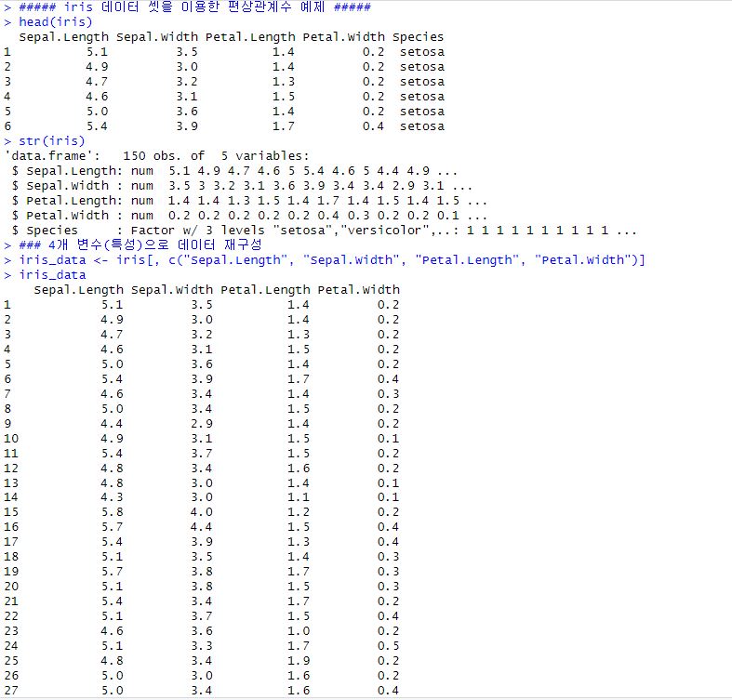Click Petal.Width value 0.5 in row 24
Screen dimensions: 732x700
pos(389,646)
